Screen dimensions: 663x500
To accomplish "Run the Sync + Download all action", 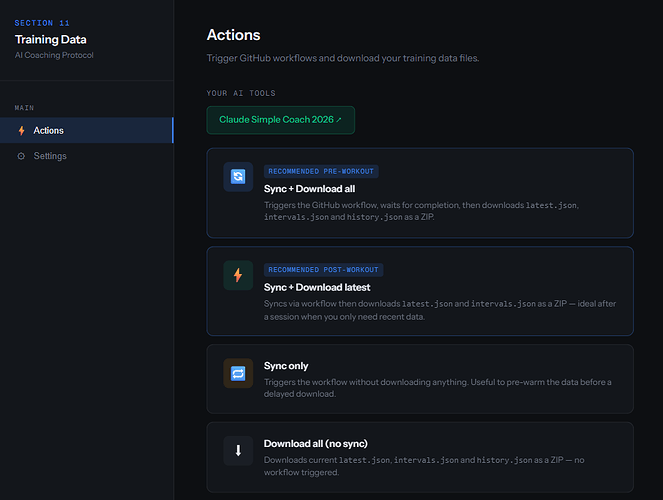I will [x=420, y=193].
